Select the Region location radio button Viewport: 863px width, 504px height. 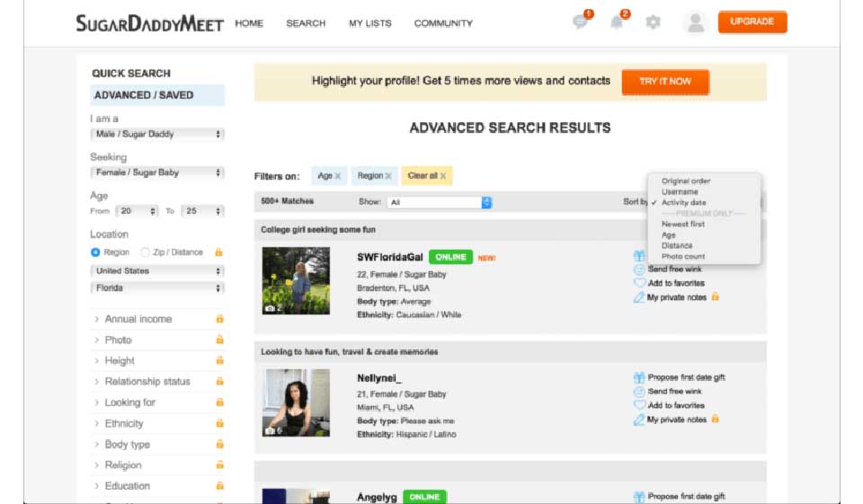tap(95, 252)
